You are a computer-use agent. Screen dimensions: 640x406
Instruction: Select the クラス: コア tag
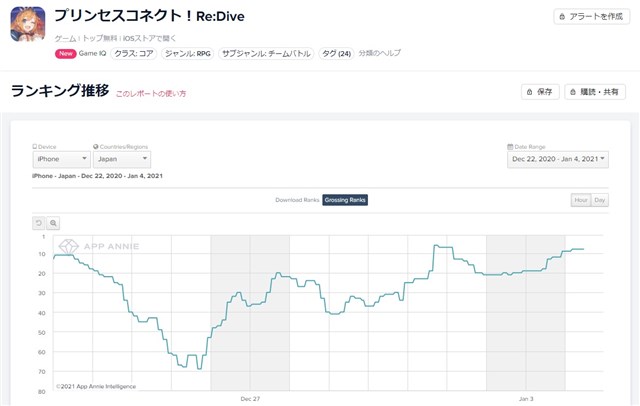(x=133, y=53)
